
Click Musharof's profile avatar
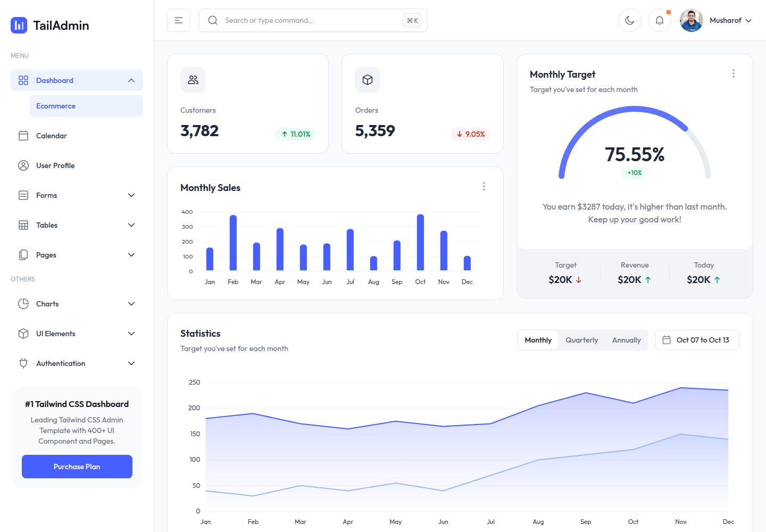(x=692, y=20)
